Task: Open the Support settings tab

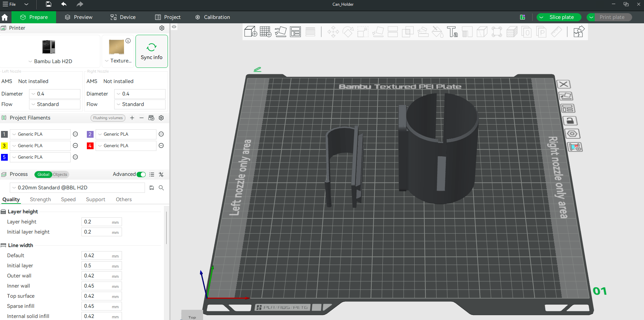Action: [x=96, y=199]
